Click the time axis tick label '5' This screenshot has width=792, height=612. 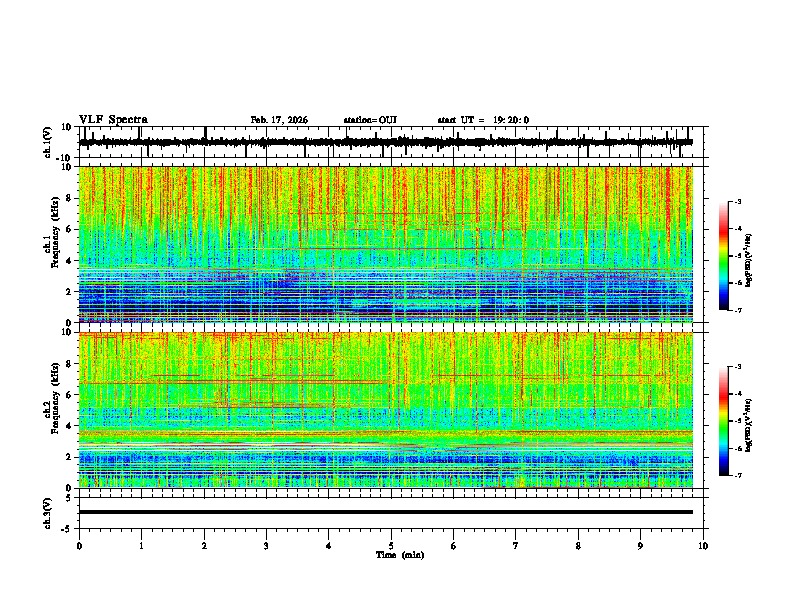391,546
